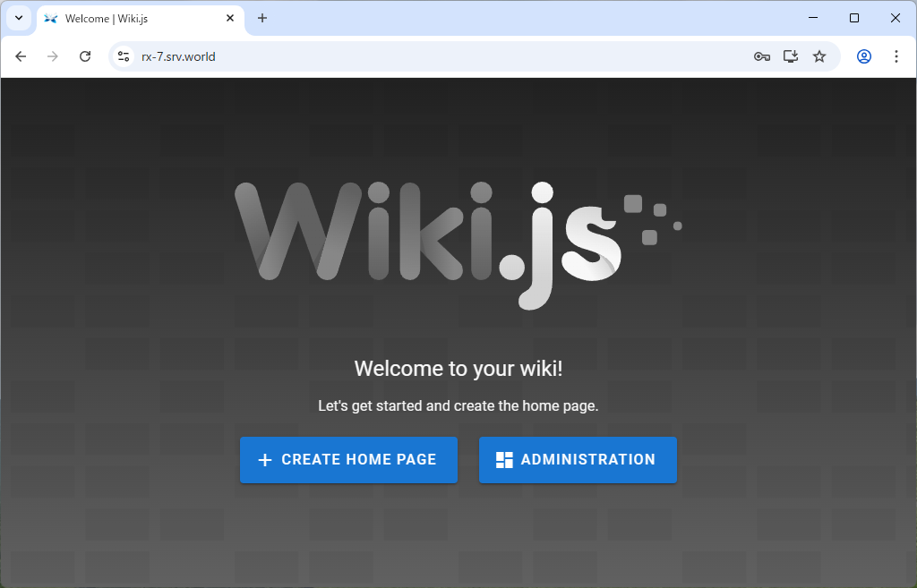
Task: Maximize the browser window
Action: (854, 18)
